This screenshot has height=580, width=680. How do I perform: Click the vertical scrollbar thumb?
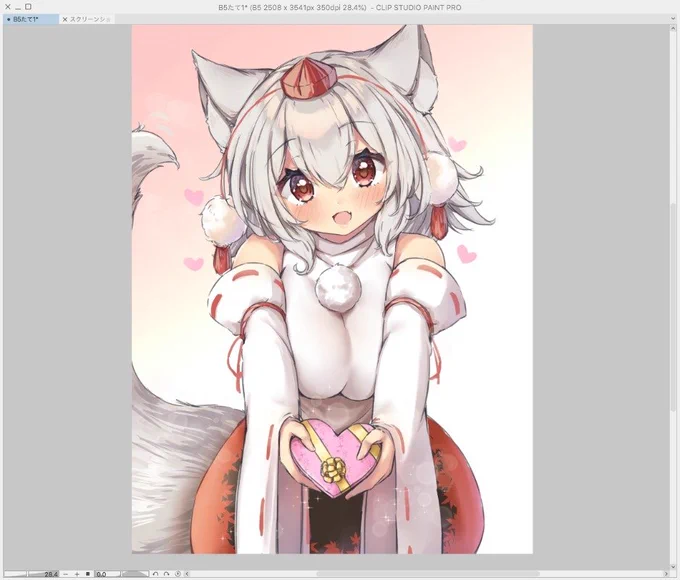click(673, 308)
